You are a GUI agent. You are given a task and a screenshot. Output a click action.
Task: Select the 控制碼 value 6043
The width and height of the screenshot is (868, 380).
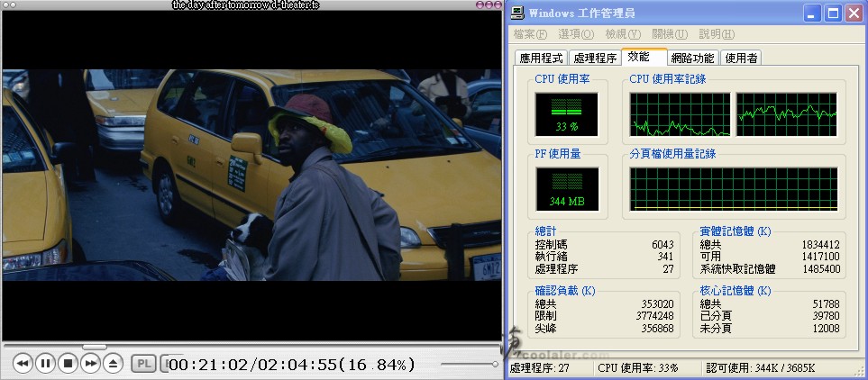click(662, 245)
